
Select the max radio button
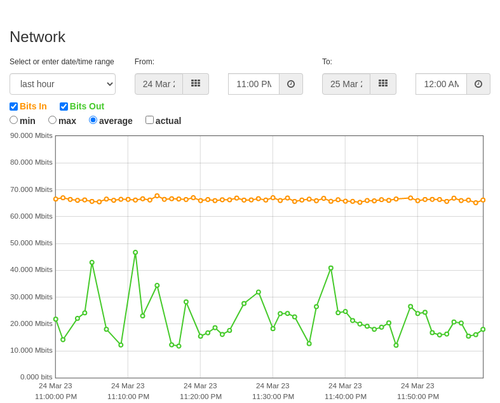pyautogui.click(x=52, y=120)
